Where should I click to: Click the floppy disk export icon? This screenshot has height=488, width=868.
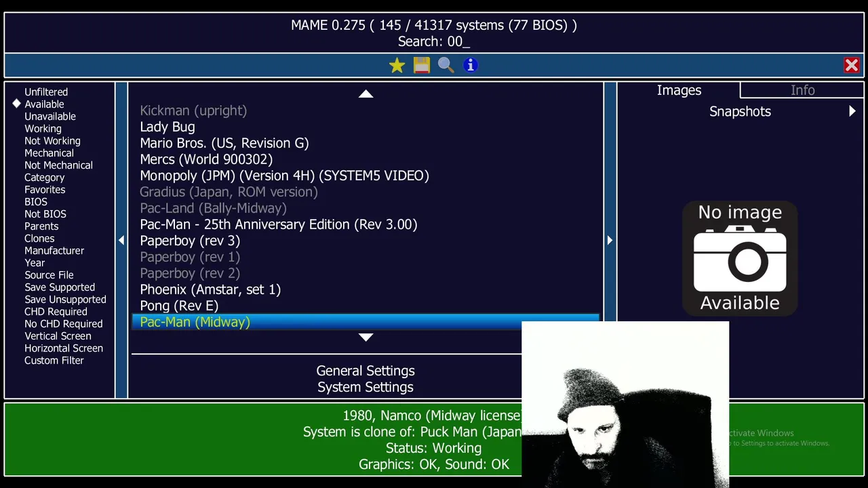(x=421, y=65)
